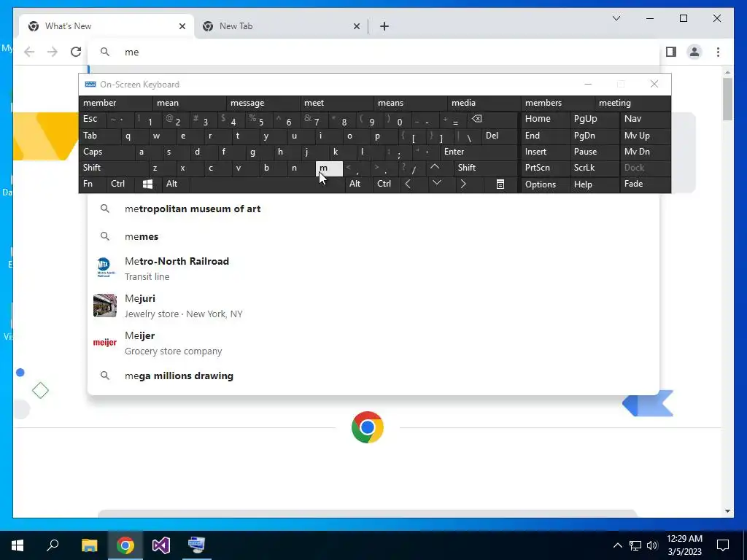
Task: Click the Mejuri storefront thumbnail
Action: point(105,306)
